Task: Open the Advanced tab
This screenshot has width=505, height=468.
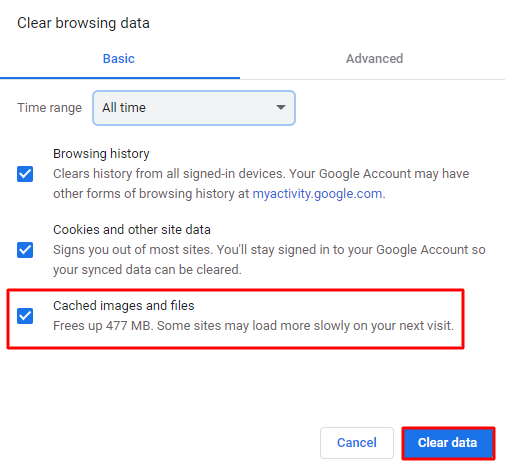Action: click(x=374, y=59)
